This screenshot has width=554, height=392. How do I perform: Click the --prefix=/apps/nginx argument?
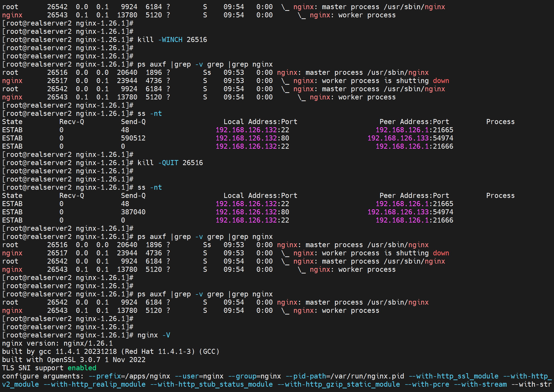click(x=129, y=376)
